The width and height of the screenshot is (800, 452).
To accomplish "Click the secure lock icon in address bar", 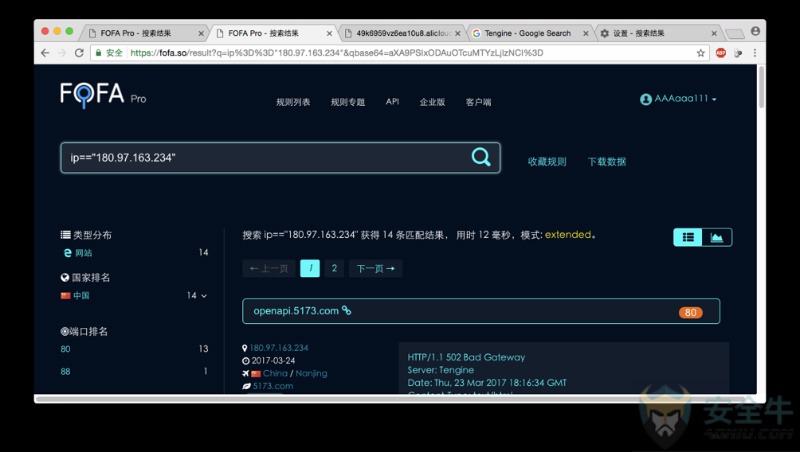I will [99, 53].
